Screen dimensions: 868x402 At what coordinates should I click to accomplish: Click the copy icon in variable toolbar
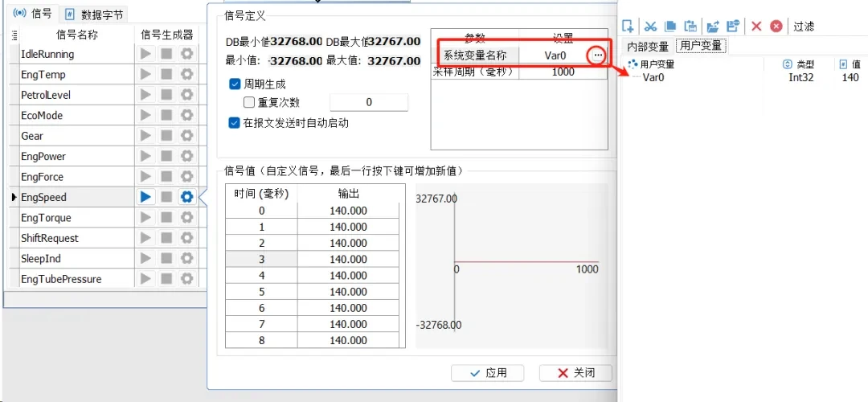(x=669, y=26)
